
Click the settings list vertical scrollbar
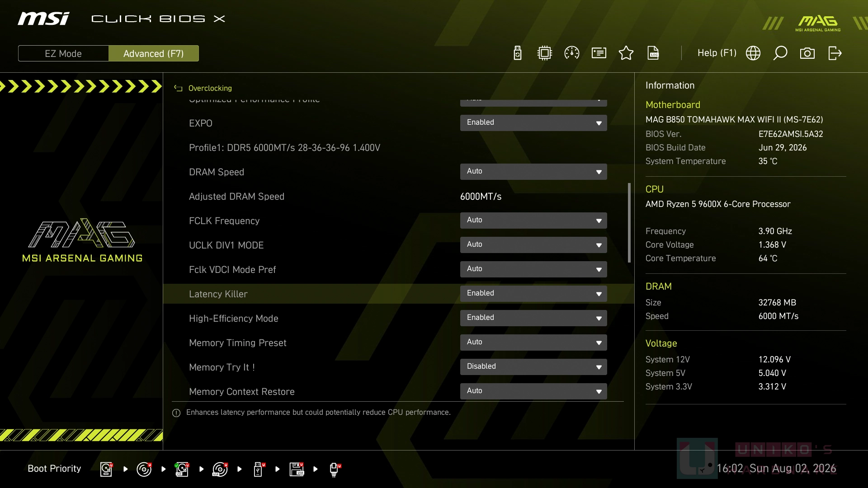point(629,223)
